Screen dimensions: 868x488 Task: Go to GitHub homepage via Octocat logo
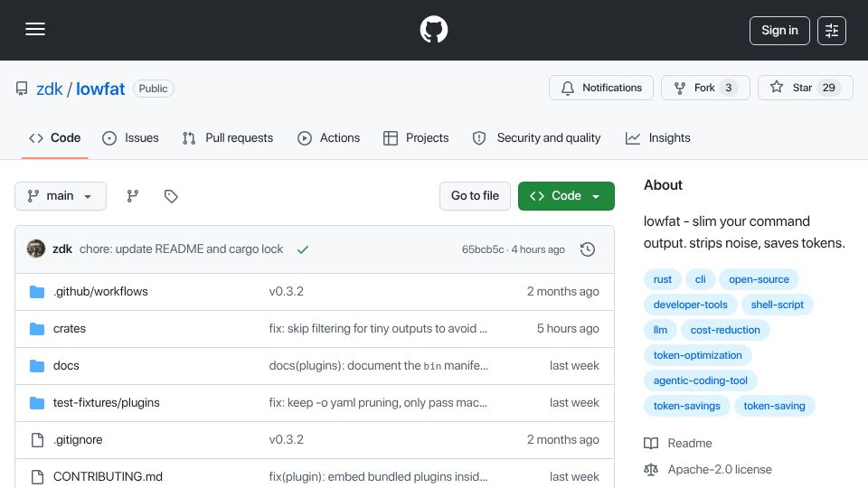(x=433, y=29)
